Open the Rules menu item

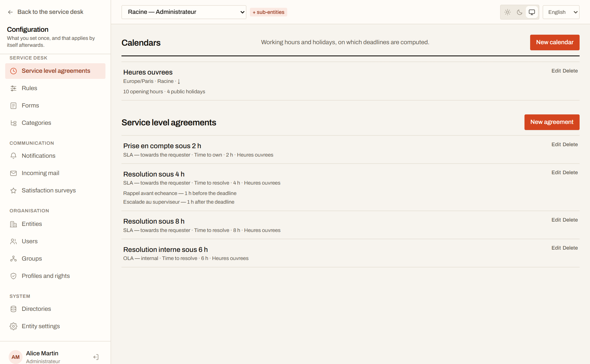pyautogui.click(x=55, y=88)
